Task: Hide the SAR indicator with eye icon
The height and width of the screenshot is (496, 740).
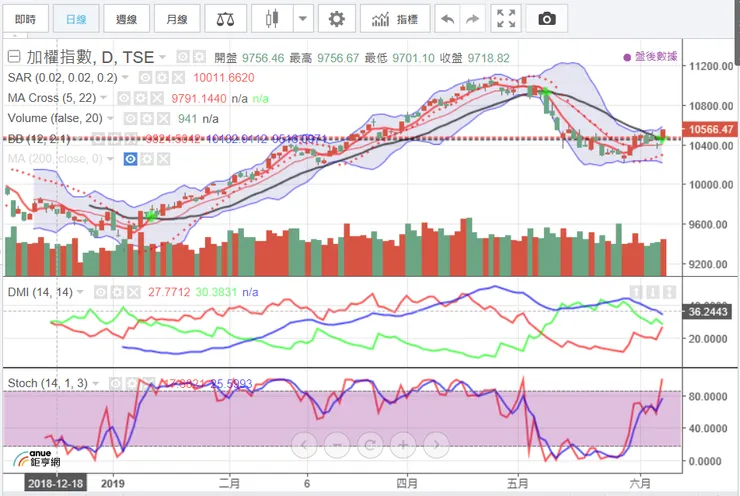Action: pos(145,77)
